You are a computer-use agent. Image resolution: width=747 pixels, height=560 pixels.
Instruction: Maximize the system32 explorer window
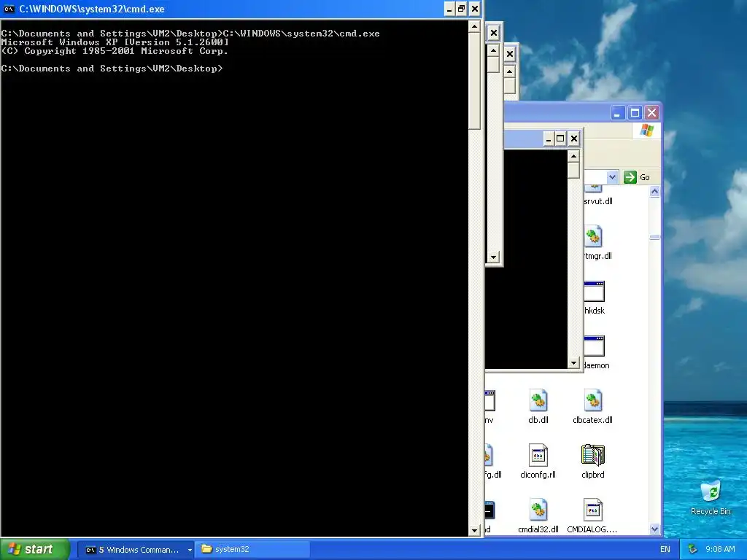(635, 113)
